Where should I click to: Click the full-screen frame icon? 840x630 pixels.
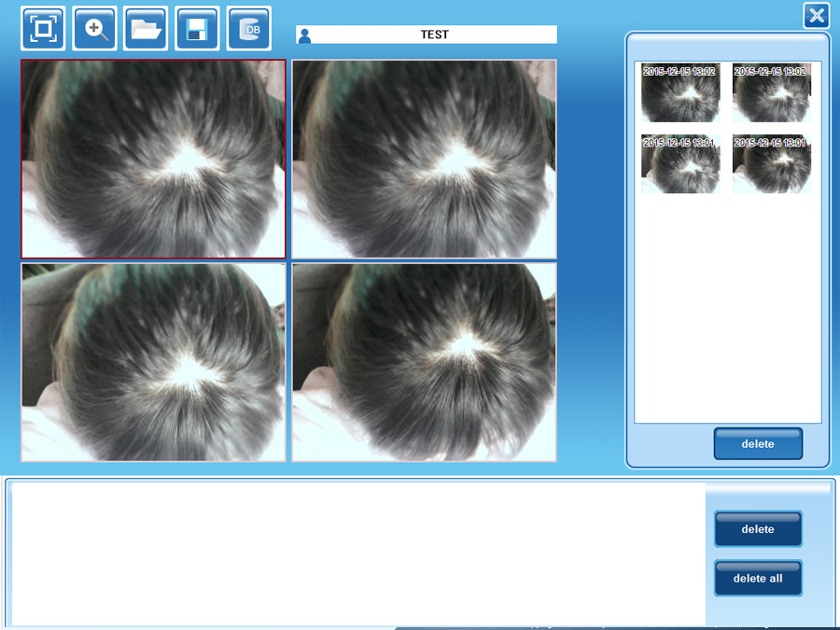43,29
